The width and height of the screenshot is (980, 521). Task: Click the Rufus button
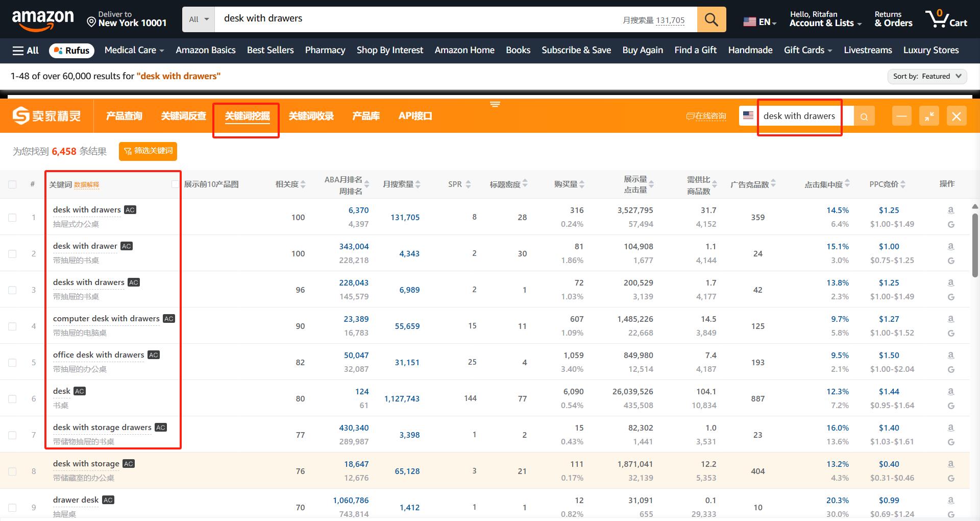pyautogui.click(x=72, y=51)
